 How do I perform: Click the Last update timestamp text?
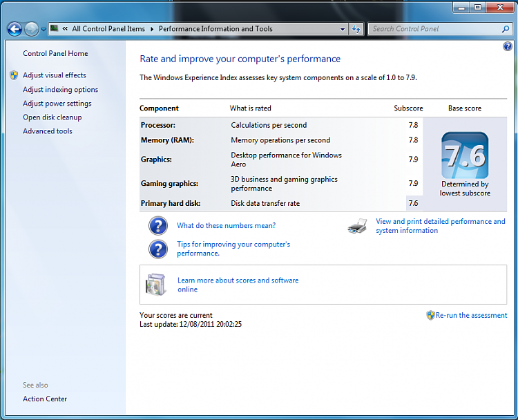[x=191, y=324]
